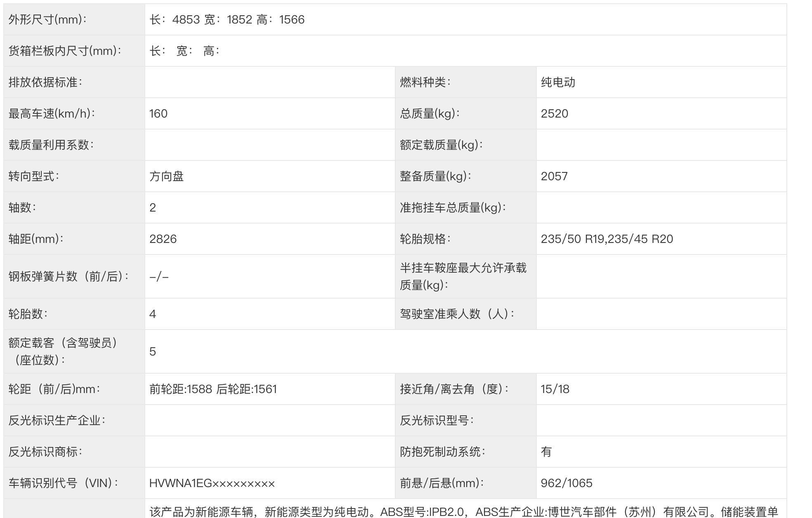Click the 额定载客 value 5
Image resolution: width=812 pixels, height=518 pixels.
pos(153,352)
